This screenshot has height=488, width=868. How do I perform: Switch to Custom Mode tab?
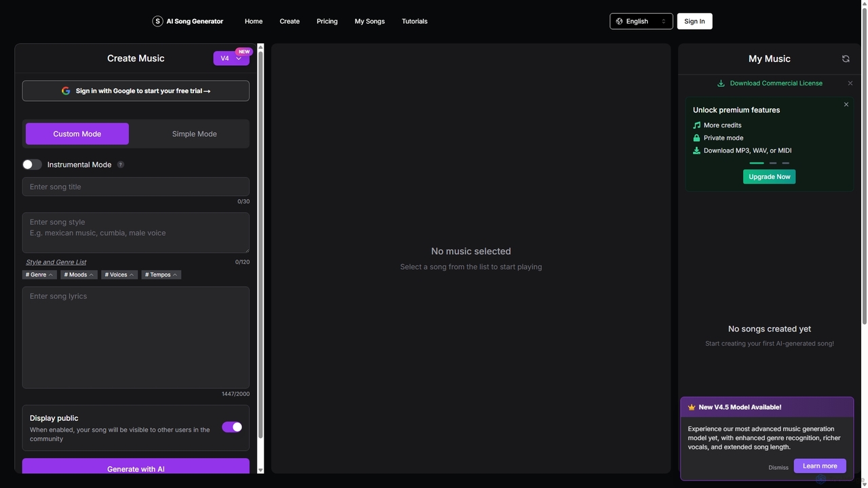77,134
